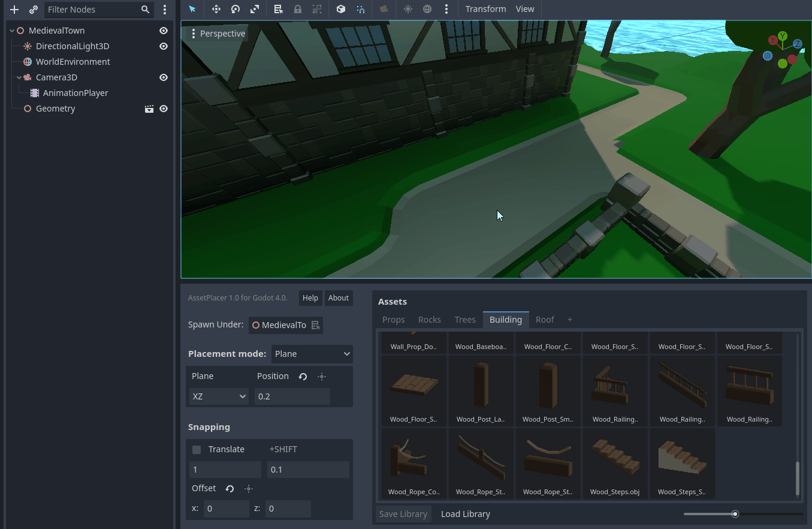812x529 pixels.
Task: Switch to the Rocks assets tab
Action: coord(430,320)
